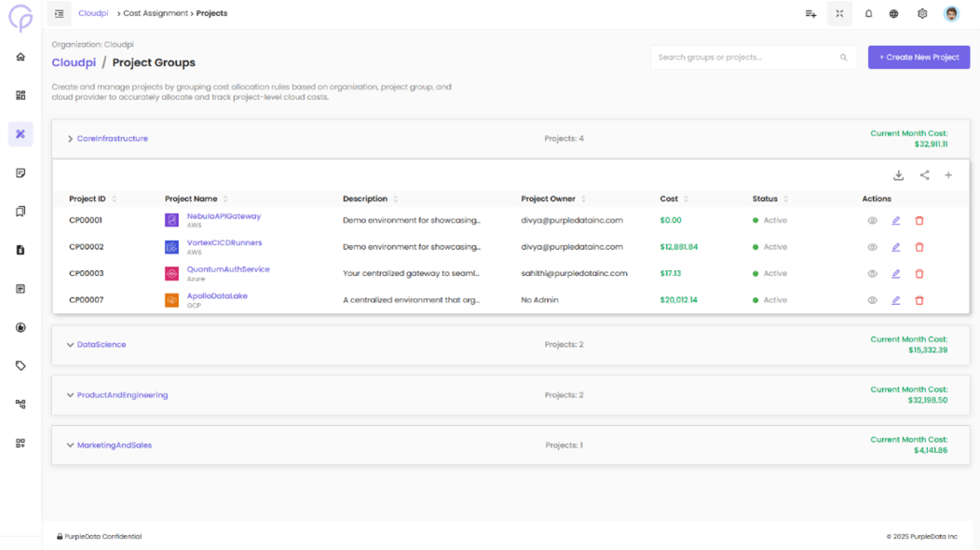
Task: Collapse the CoreInfrastructure group chevron
Action: 71,139
